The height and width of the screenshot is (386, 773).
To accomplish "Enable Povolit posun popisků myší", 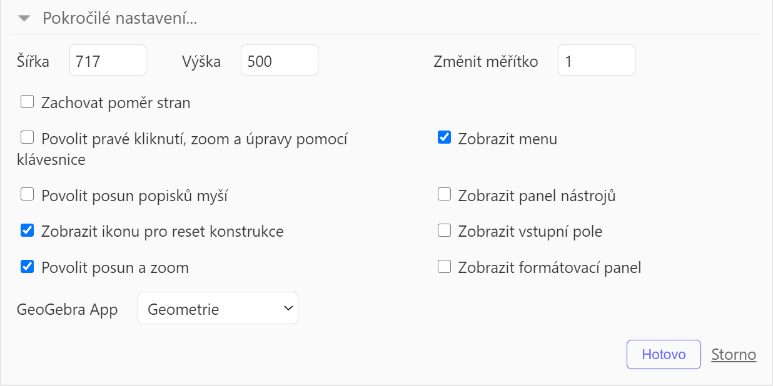I will pos(27,195).
